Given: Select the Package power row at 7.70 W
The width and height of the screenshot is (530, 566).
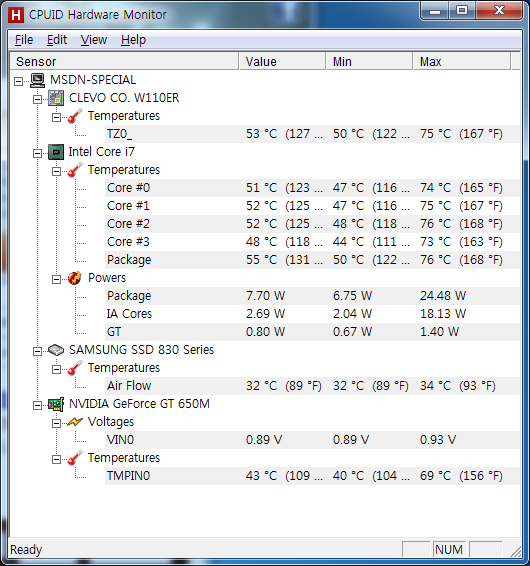Looking at the screenshot, I should (x=312, y=296).
